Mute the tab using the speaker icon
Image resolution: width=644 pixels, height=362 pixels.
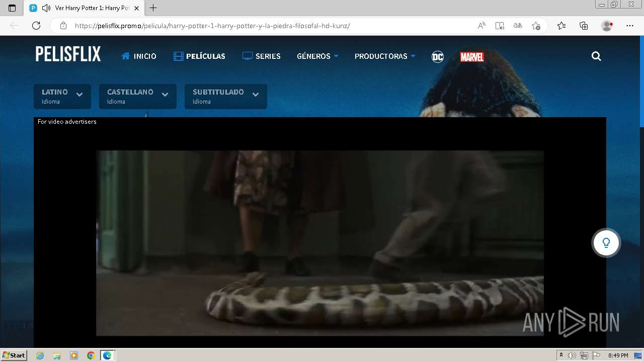click(46, 8)
